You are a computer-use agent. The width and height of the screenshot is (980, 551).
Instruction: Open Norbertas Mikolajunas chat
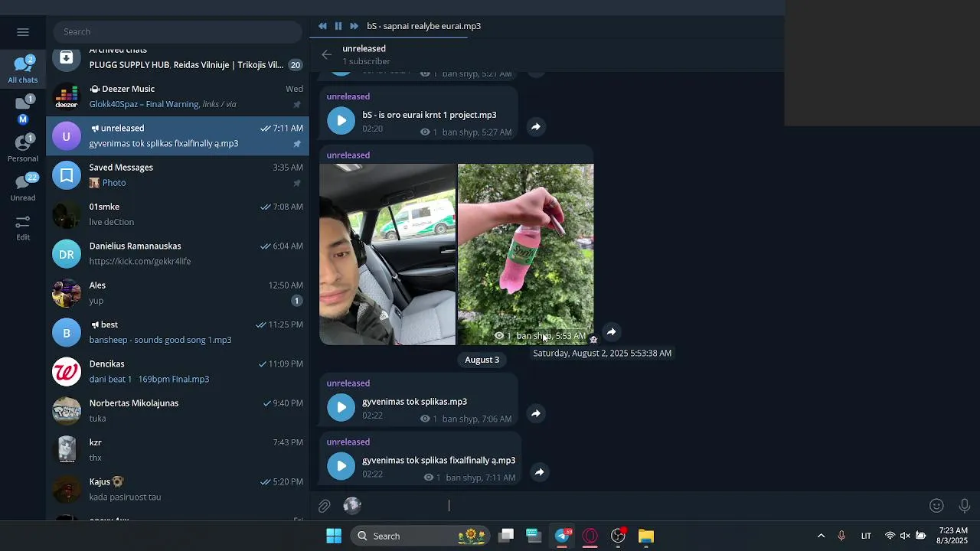click(178, 411)
